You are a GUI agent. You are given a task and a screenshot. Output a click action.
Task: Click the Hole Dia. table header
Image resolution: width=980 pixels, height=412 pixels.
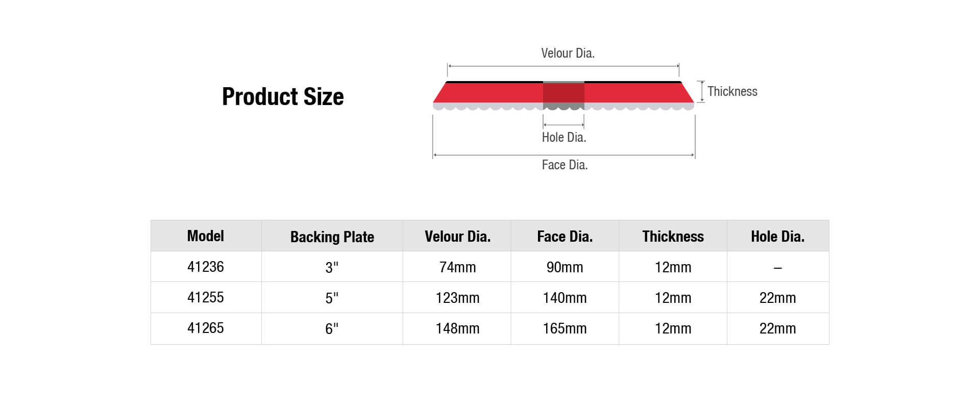(x=777, y=237)
